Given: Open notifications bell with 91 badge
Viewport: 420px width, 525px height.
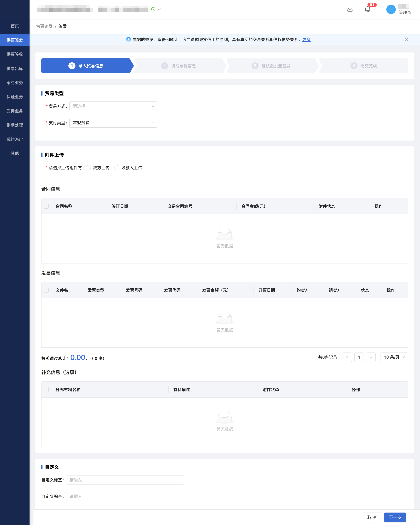Looking at the screenshot, I should click(x=368, y=9).
